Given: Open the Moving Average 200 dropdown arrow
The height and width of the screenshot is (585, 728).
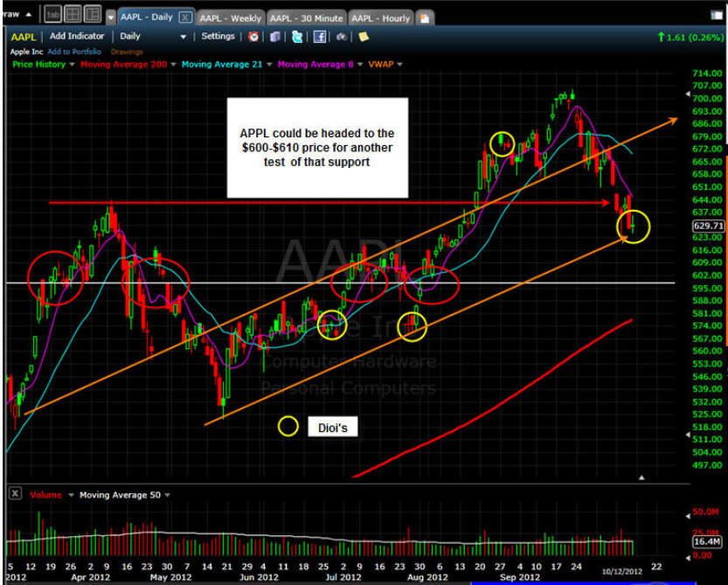Looking at the screenshot, I should [x=173, y=65].
